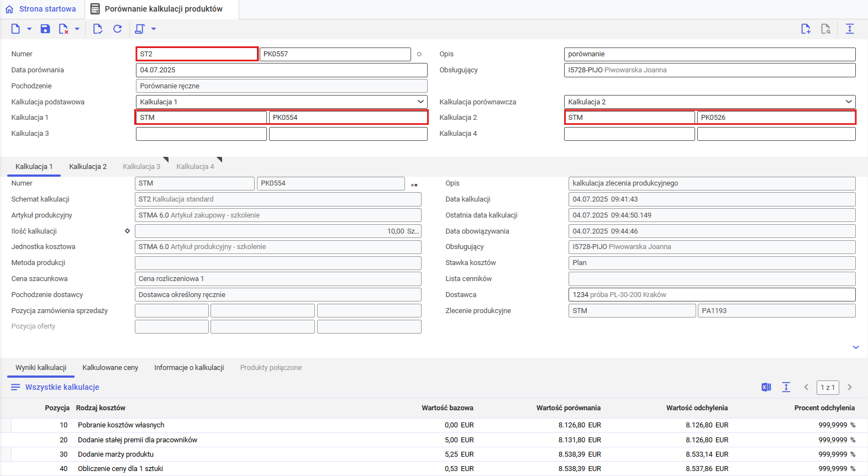Click the Obsługujący field in header section

(x=709, y=70)
